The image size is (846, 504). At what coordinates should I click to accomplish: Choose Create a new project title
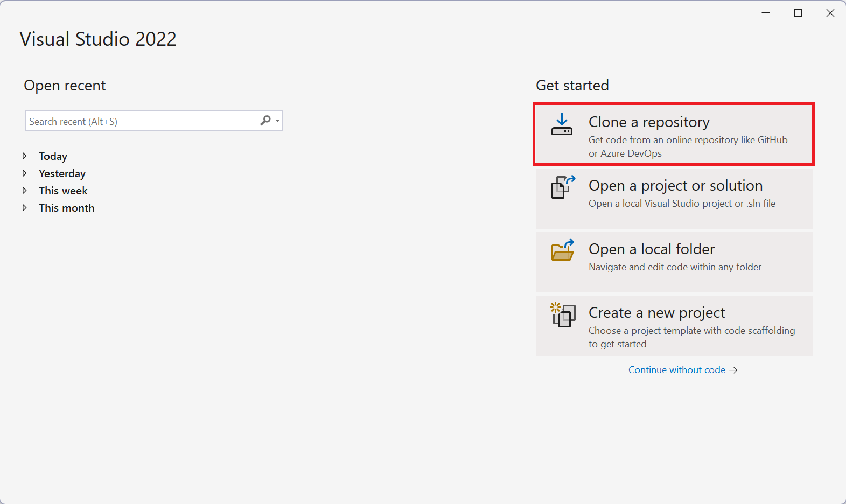click(656, 313)
